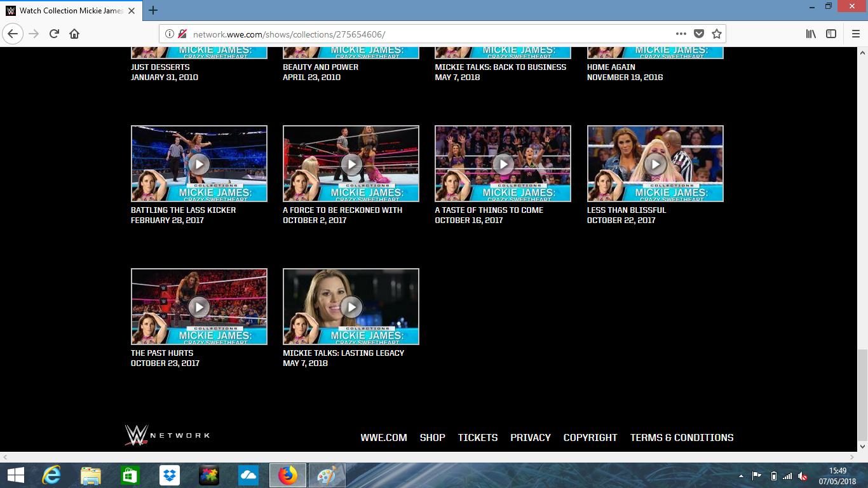Open the WWE.COM footer link
The width and height of the screenshot is (868, 488).
tap(384, 437)
